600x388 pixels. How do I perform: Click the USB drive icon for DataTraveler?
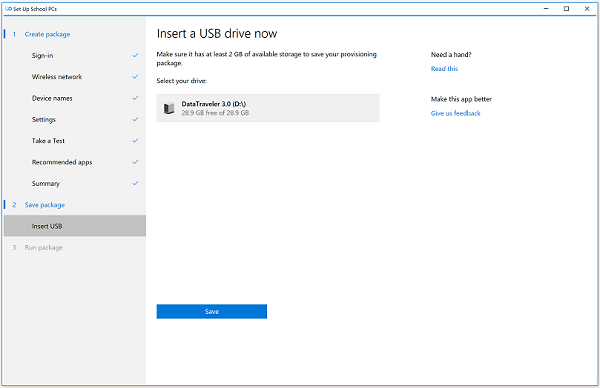pyautogui.click(x=169, y=108)
